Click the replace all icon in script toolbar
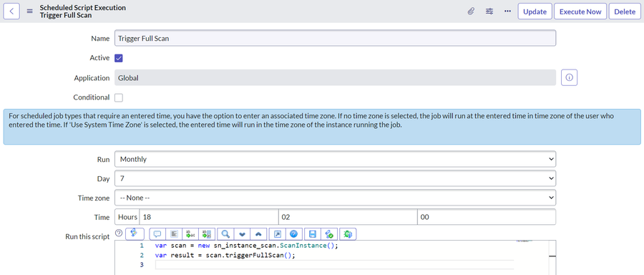Screen dimensions: 644x275 (x=207, y=234)
